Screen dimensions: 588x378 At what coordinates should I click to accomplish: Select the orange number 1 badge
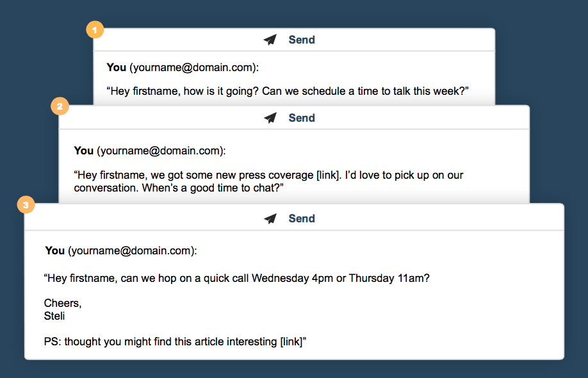pos(94,29)
